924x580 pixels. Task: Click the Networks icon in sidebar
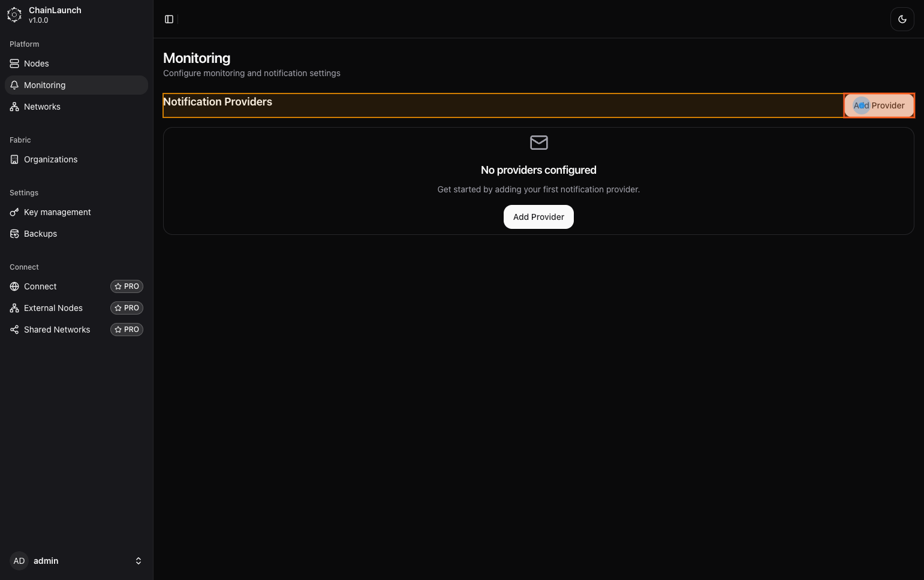[14, 107]
